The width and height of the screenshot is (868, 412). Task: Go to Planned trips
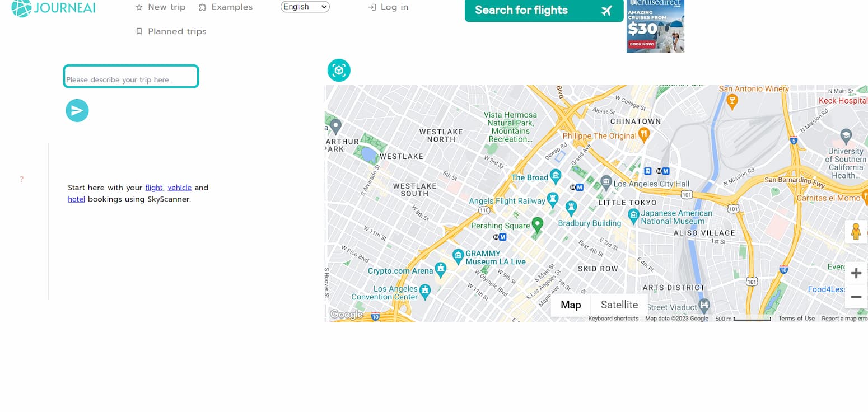click(171, 31)
